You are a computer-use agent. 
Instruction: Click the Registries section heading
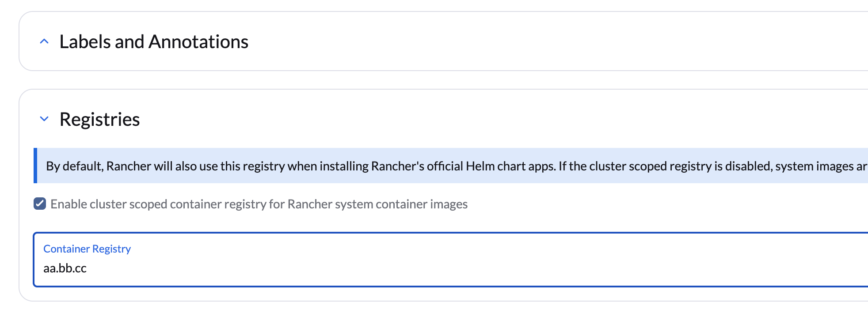99,120
